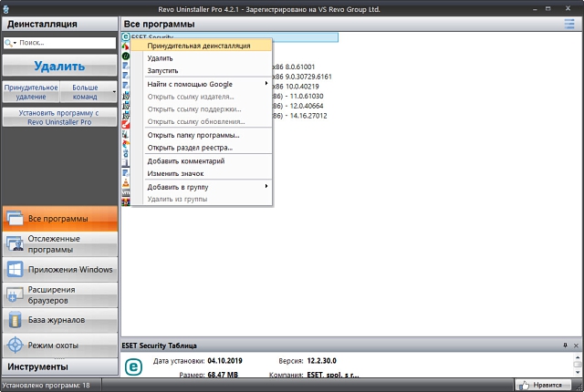The height and width of the screenshot is (392, 584).
Task: Expand the Инструменты panel header
Action: coord(60,366)
